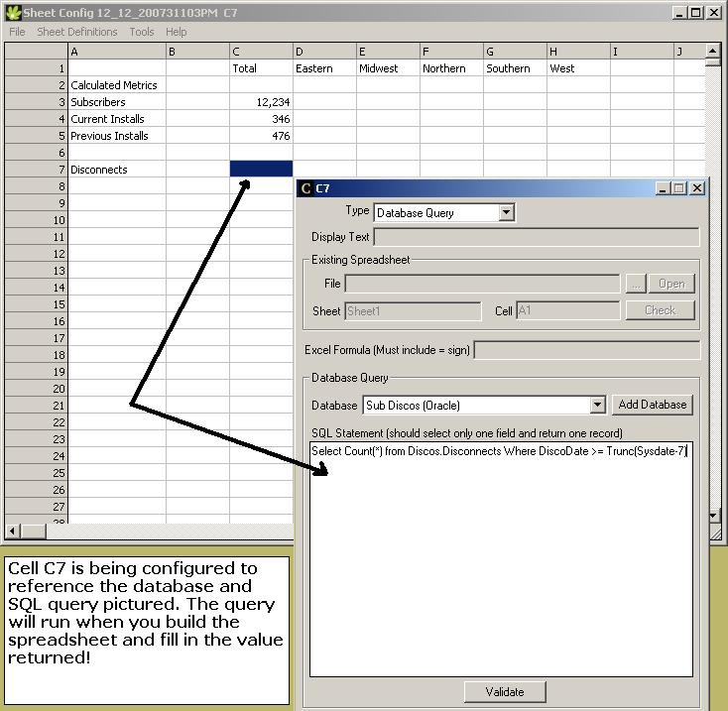This screenshot has height=711, width=728.
Task: Click column H header
Action: [x=578, y=51]
